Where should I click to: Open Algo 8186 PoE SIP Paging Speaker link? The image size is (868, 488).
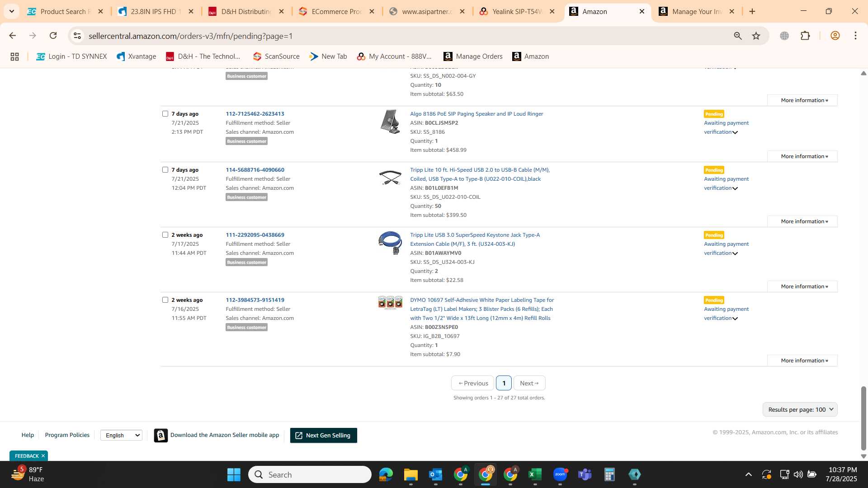pos(476,114)
